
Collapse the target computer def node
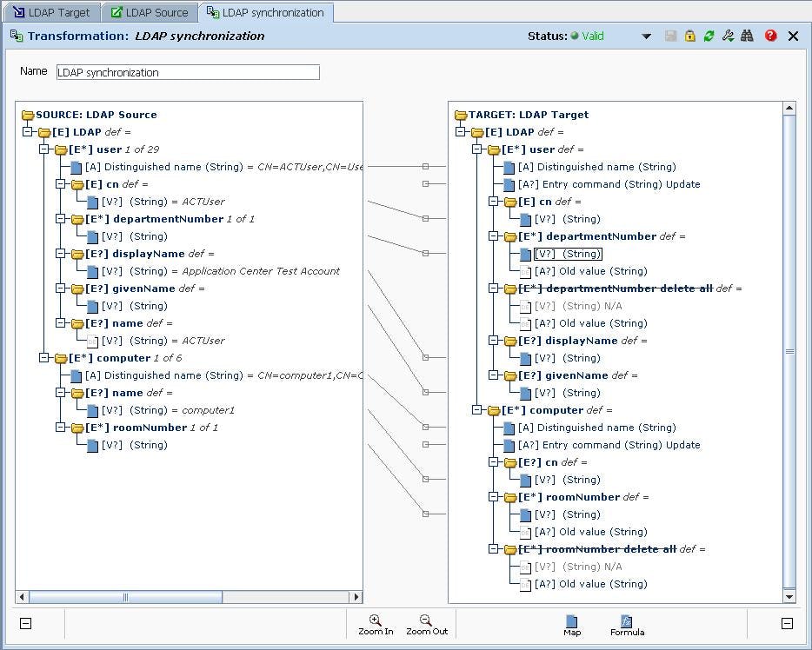click(477, 410)
